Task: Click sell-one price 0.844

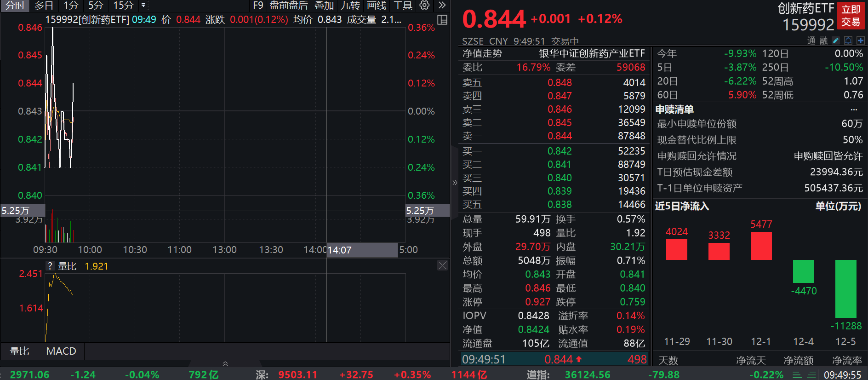Action: 560,136
